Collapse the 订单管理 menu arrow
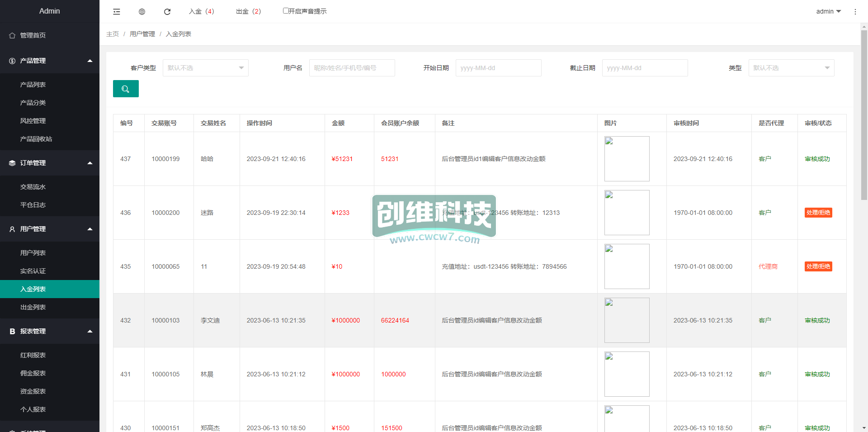Viewport: 868px width, 432px height. click(x=90, y=163)
